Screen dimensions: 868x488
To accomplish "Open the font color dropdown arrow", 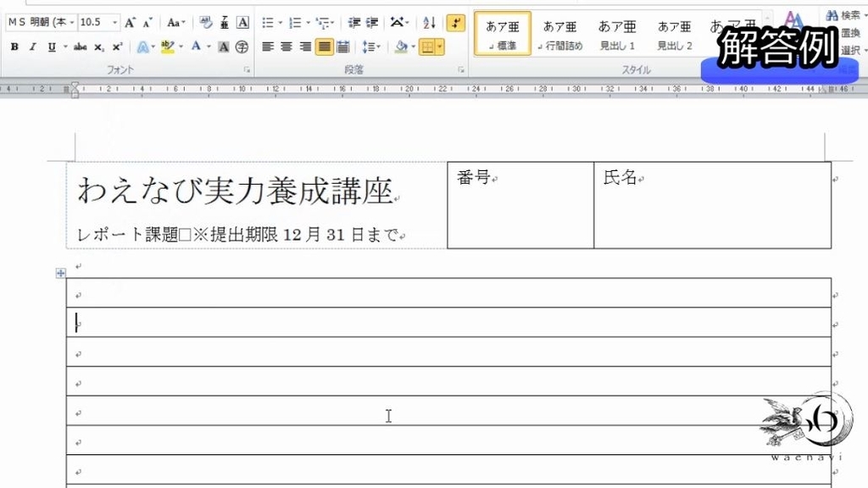I will 208,46.
